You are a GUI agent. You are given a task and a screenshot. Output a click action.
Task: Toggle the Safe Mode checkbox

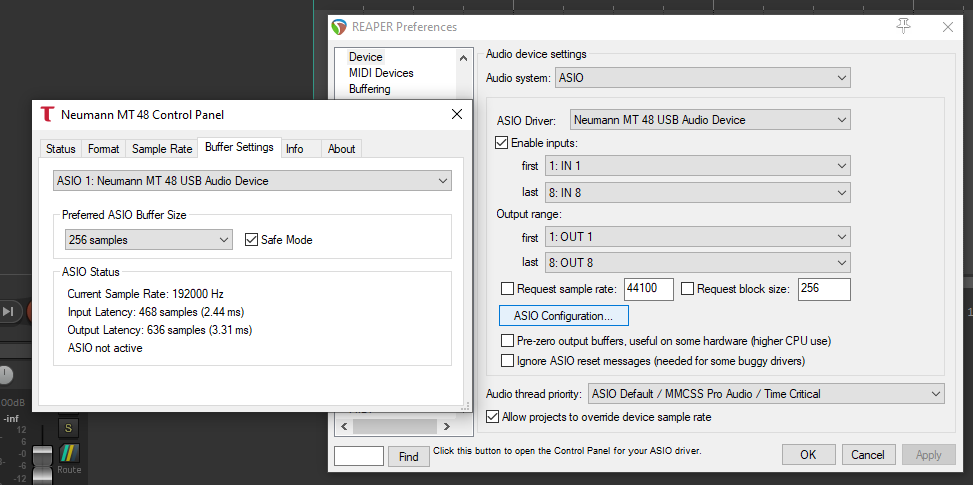coord(251,239)
